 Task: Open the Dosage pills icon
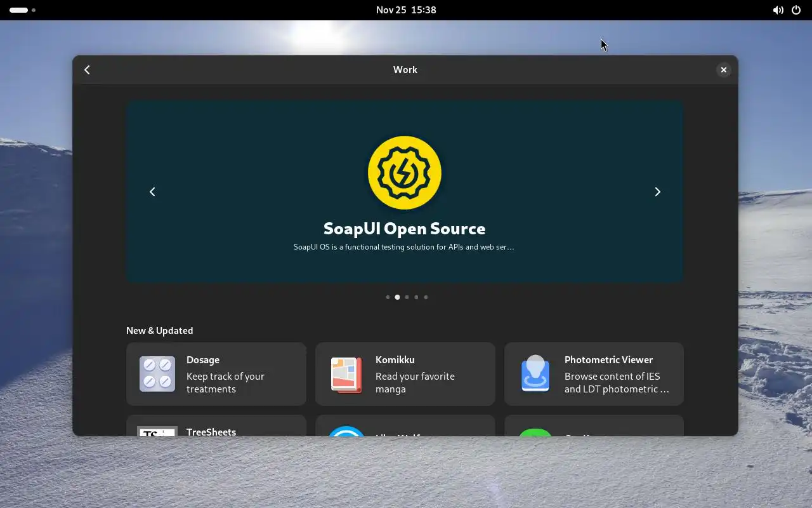pyautogui.click(x=157, y=374)
